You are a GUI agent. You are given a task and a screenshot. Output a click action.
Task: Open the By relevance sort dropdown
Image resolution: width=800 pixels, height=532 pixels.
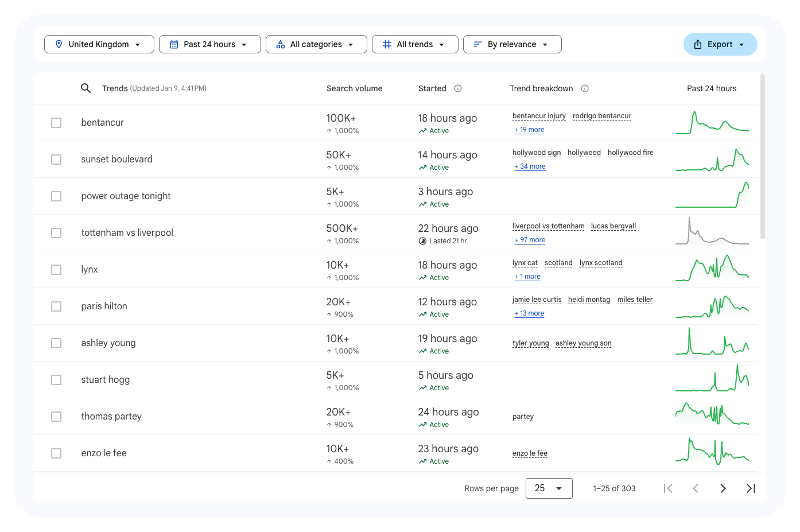(x=512, y=44)
